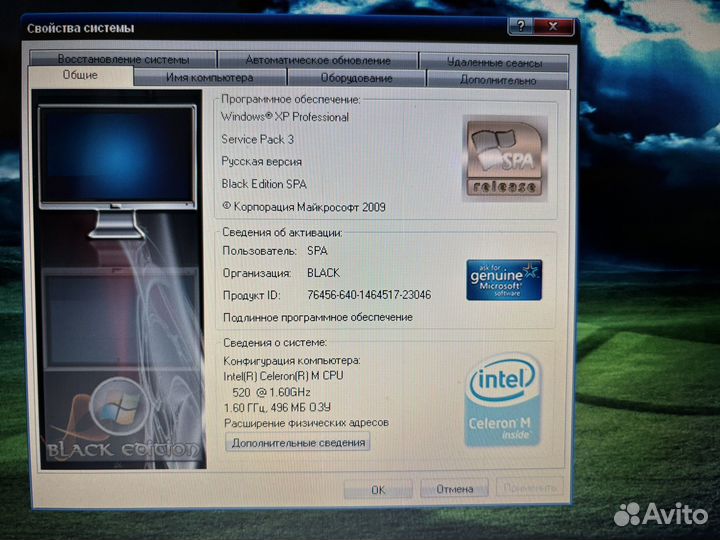
Task: Click the Дополнительные сведения button
Action: tap(298, 443)
